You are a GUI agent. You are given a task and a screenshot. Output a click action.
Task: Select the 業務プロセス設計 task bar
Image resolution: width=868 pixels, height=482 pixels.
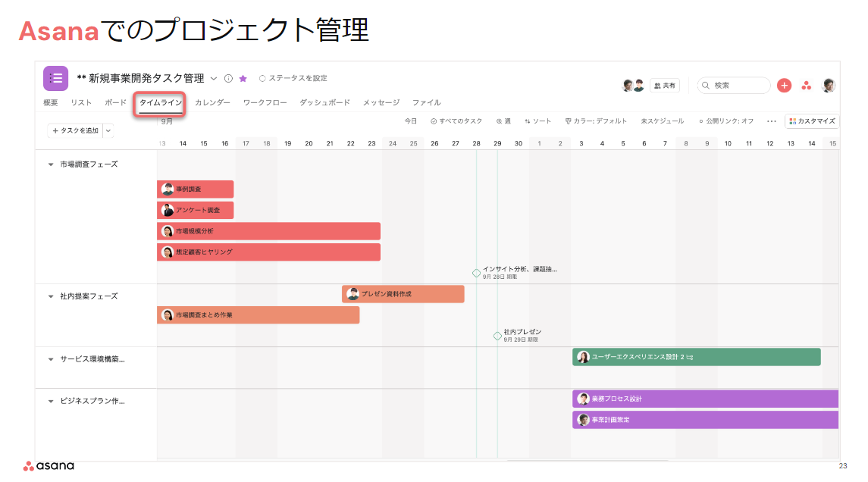[x=705, y=399]
